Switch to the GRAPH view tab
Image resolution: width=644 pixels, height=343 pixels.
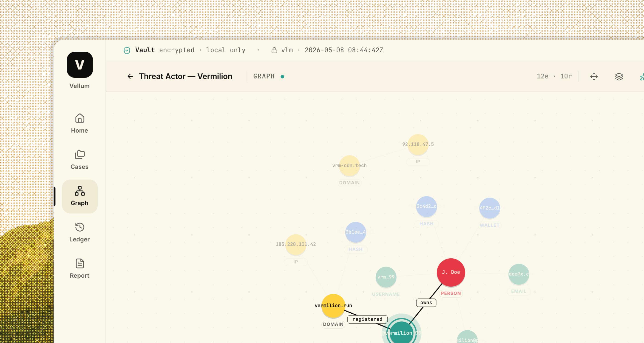(264, 76)
